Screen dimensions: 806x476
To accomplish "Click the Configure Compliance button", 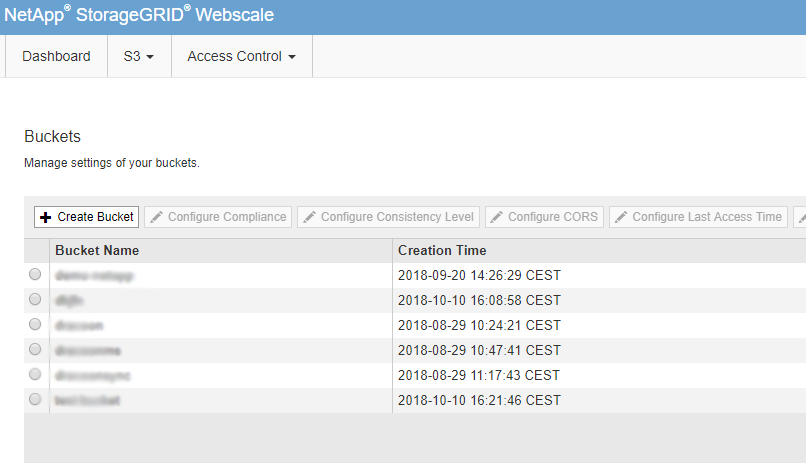I will (x=218, y=217).
